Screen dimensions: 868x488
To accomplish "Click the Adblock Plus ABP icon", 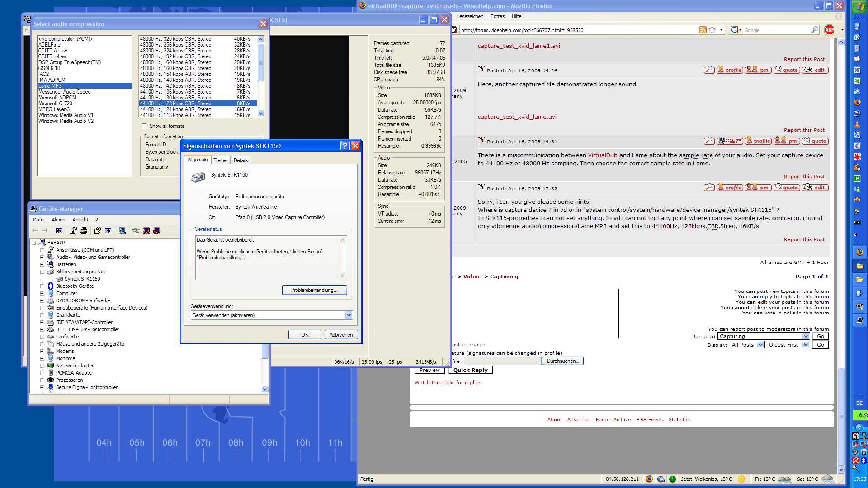I will pyautogui.click(x=830, y=30).
